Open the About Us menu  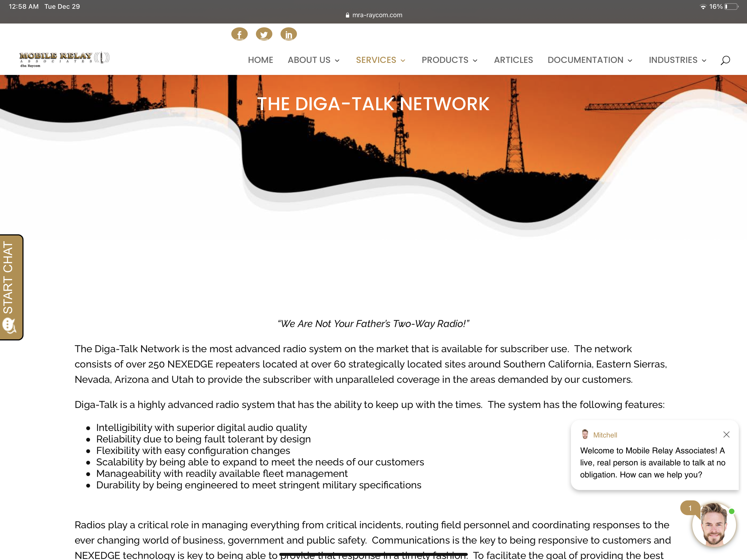pos(313,60)
